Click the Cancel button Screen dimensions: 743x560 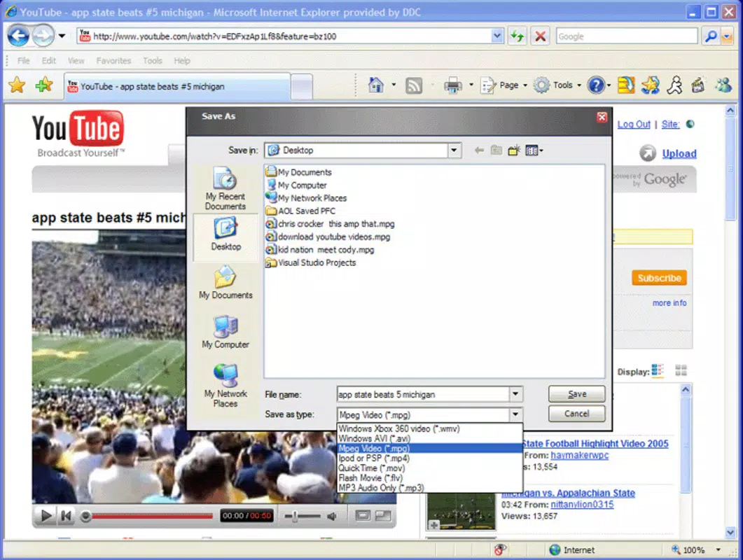click(x=576, y=414)
